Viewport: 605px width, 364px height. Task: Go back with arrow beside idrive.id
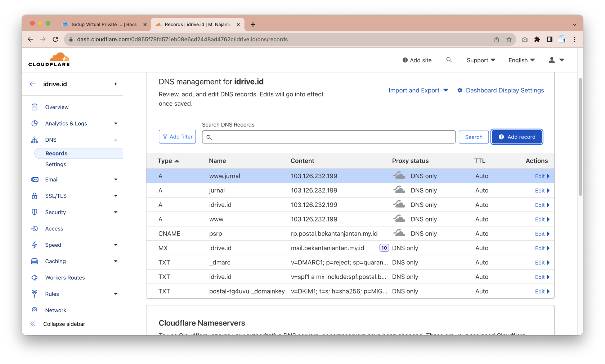[x=32, y=84]
